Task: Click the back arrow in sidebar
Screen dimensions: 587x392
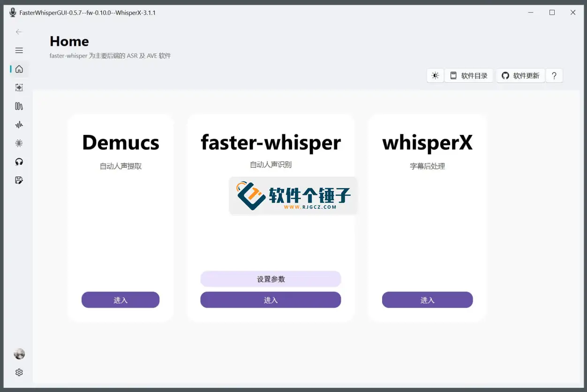Action: click(x=19, y=32)
